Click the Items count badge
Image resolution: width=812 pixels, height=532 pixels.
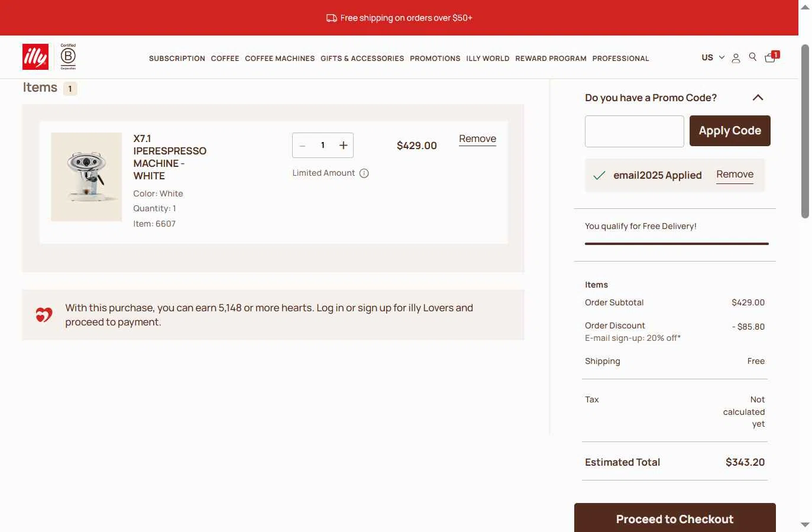70,89
